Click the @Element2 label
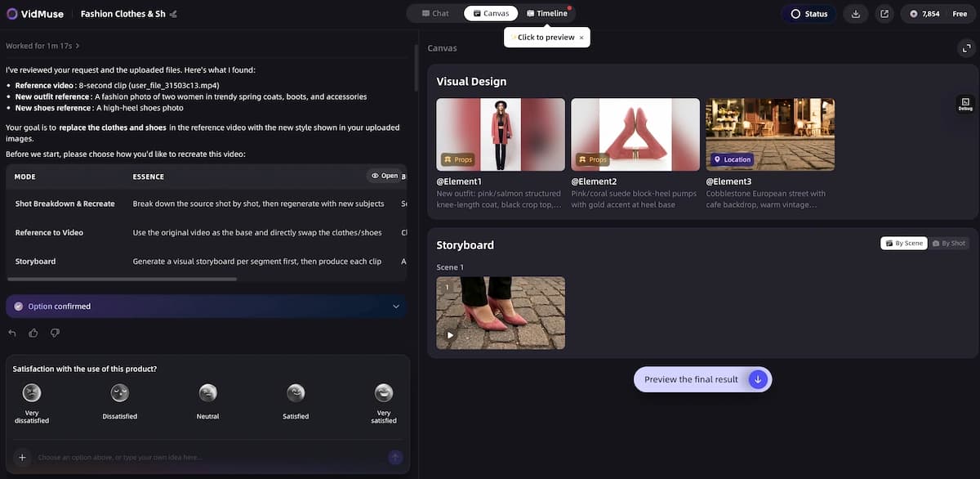Image resolution: width=980 pixels, height=479 pixels. (594, 181)
